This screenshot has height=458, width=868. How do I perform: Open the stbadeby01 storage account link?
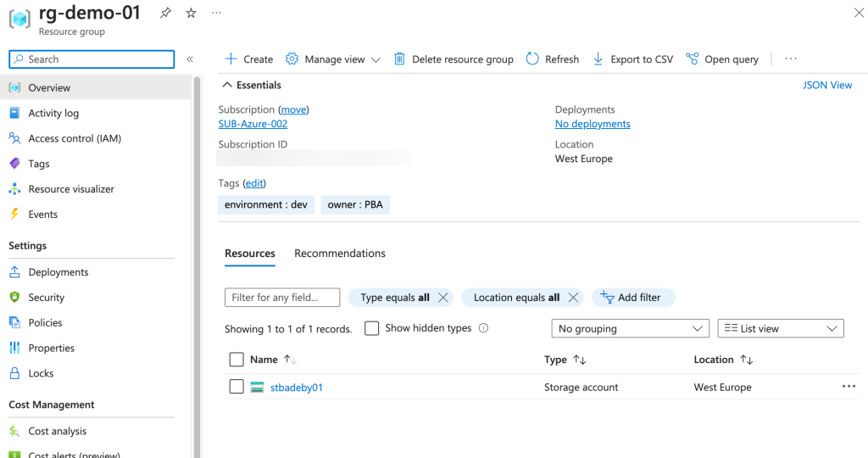tap(296, 388)
